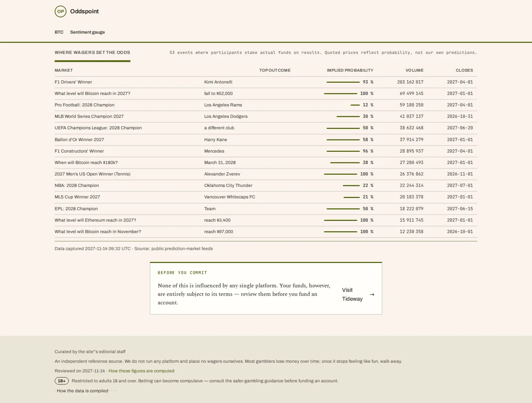Screen dimensions: 532x403
Task: Click the Top Outcome column header
Action: tap(275, 70)
